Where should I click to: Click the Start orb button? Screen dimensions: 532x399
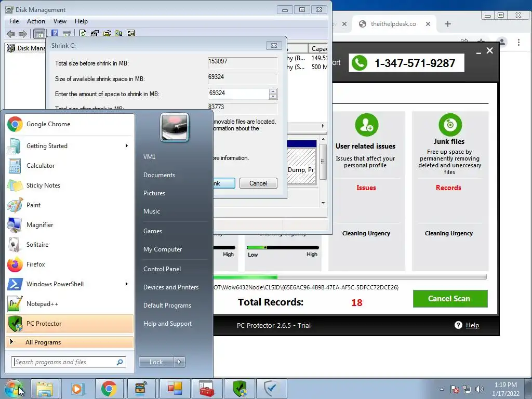coord(14,389)
